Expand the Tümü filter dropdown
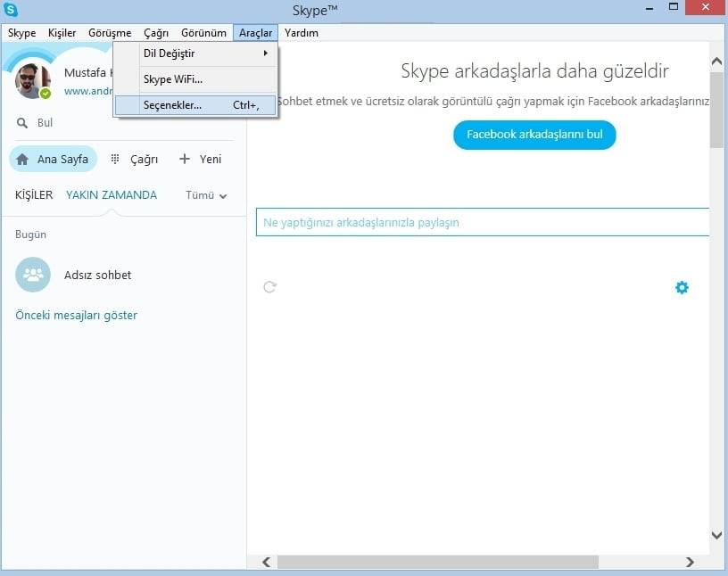The width and height of the screenshot is (728, 576). click(x=206, y=195)
